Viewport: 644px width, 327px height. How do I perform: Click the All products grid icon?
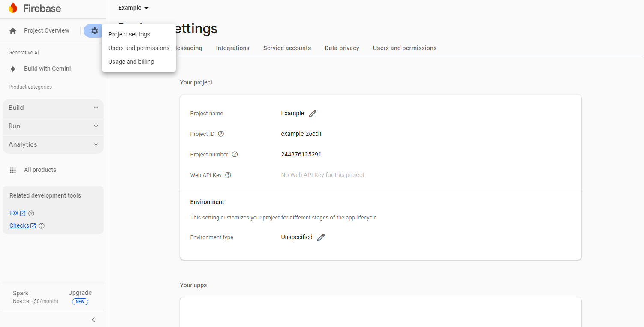13,170
